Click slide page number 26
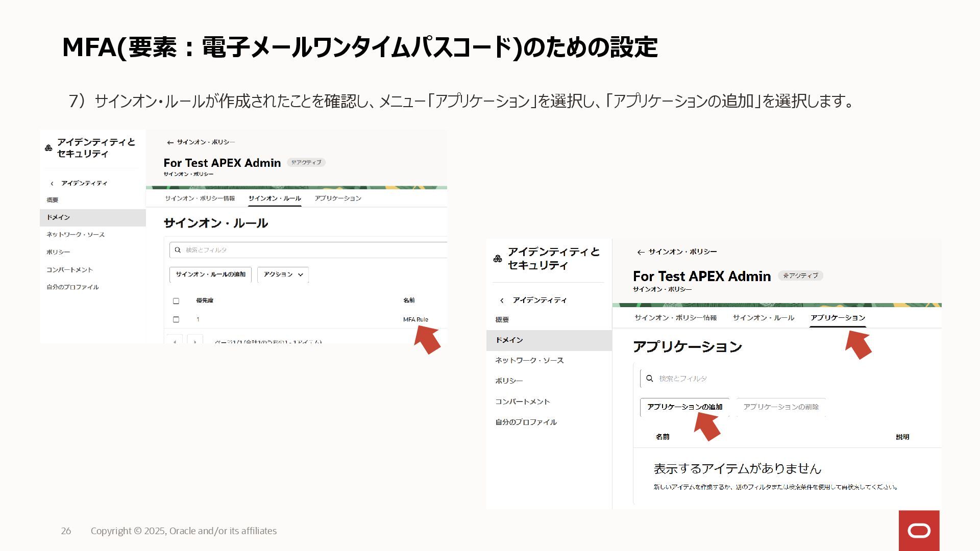 [66, 531]
